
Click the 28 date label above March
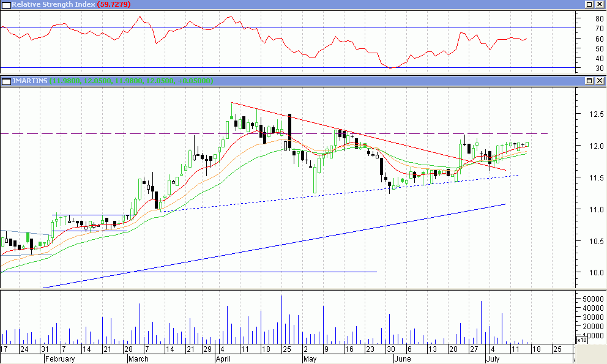128,349
